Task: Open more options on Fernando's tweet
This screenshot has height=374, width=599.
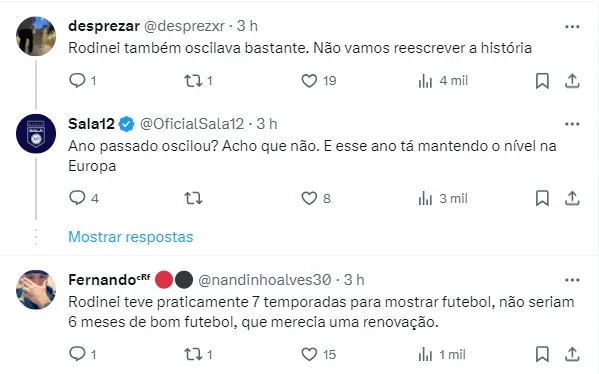Action: pyautogui.click(x=572, y=280)
